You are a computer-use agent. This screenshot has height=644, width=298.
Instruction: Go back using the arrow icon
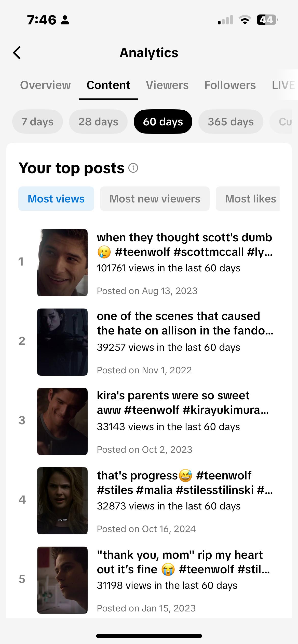pos(17,53)
